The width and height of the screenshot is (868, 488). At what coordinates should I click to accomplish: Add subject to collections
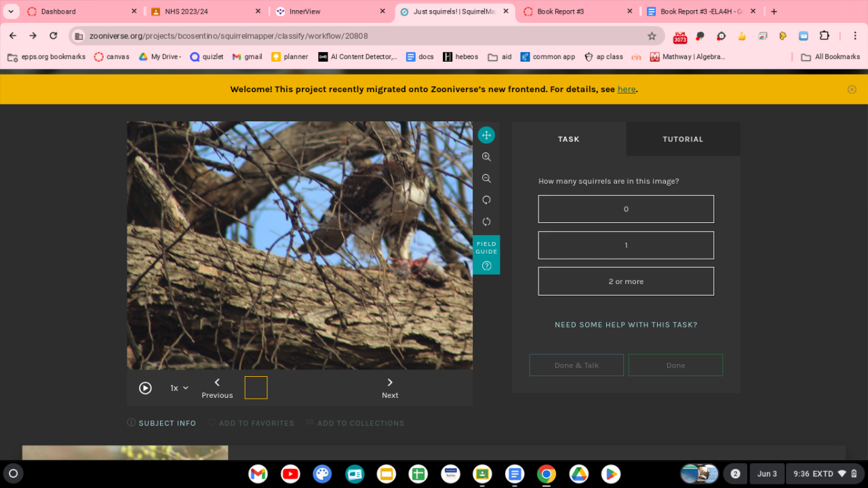pyautogui.click(x=355, y=423)
